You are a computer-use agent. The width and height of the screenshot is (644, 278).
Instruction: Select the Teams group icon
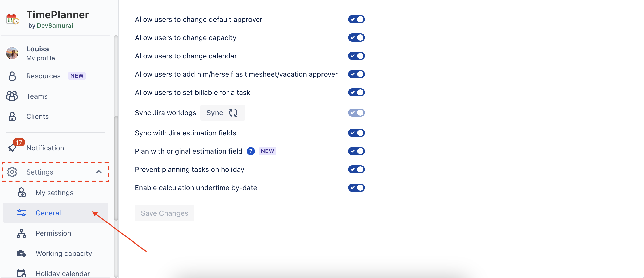click(12, 96)
